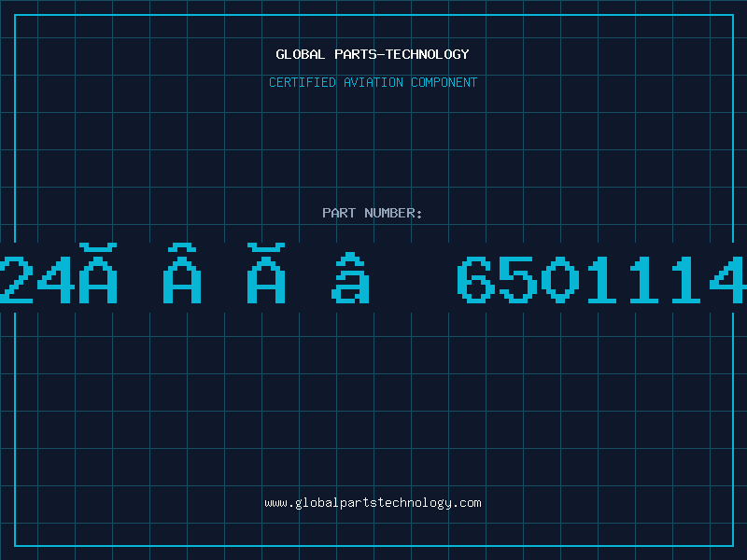Click the GLOBAL PARTS-TECHNOLOGY heading
747x560 pixels.
click(373, 54)
